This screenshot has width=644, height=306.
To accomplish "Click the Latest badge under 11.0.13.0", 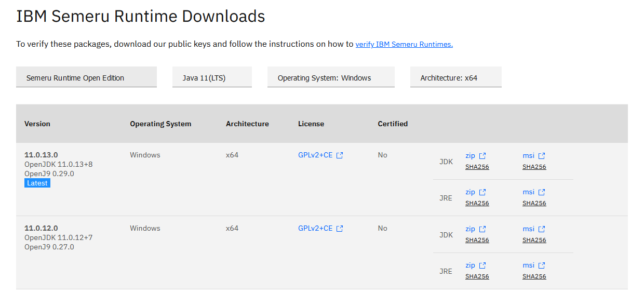I will point(37,183).
